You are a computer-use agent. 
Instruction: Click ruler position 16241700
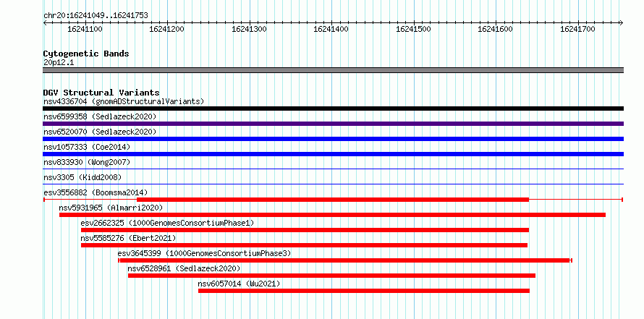point(577,29)
